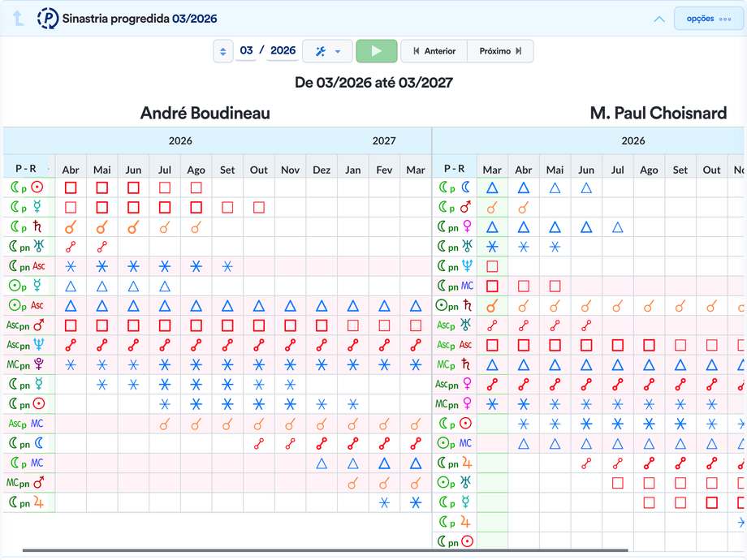Click the progressed synastry P logo icon
The height and width of the screenshot is (560, 747).
click(48, 19)
